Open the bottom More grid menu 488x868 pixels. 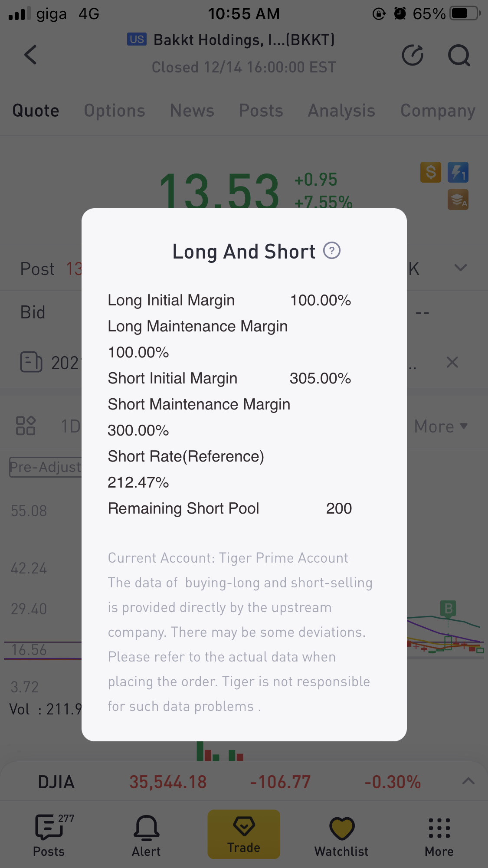click(x=439, y=835)
